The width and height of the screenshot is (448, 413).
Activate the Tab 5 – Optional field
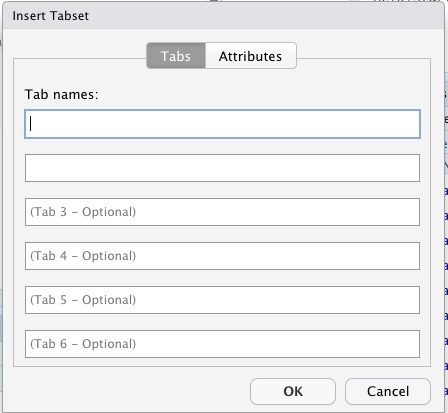222,300
